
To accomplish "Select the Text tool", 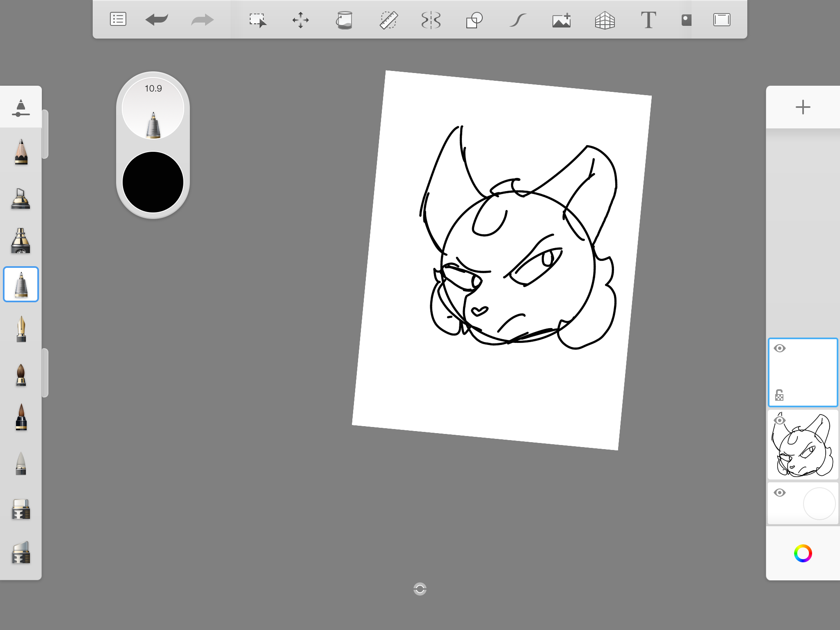I will point(648,20).
